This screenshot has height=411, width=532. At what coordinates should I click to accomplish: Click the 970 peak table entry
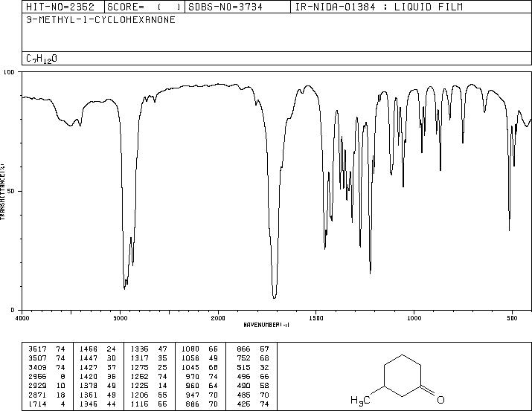[202, 376]
